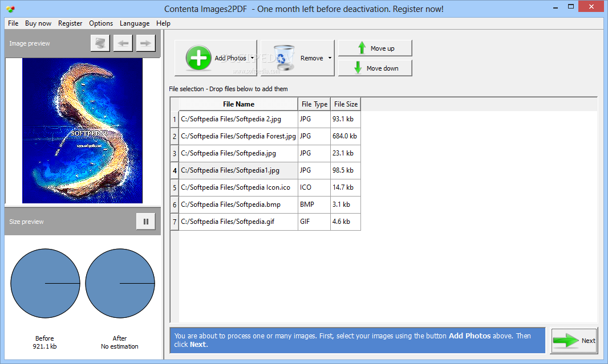Click the BMP file type cell
608x364 pixels.
[314, 205]
